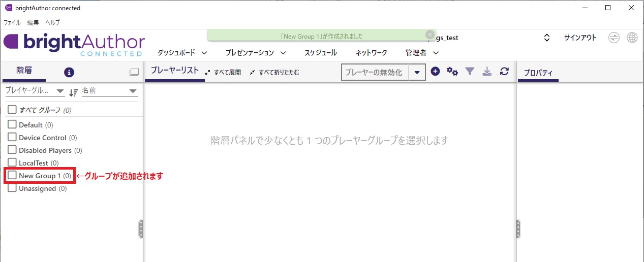Click the Unassigned group label
This screenshot has height=262, width=644.
(x=38, y=188)
